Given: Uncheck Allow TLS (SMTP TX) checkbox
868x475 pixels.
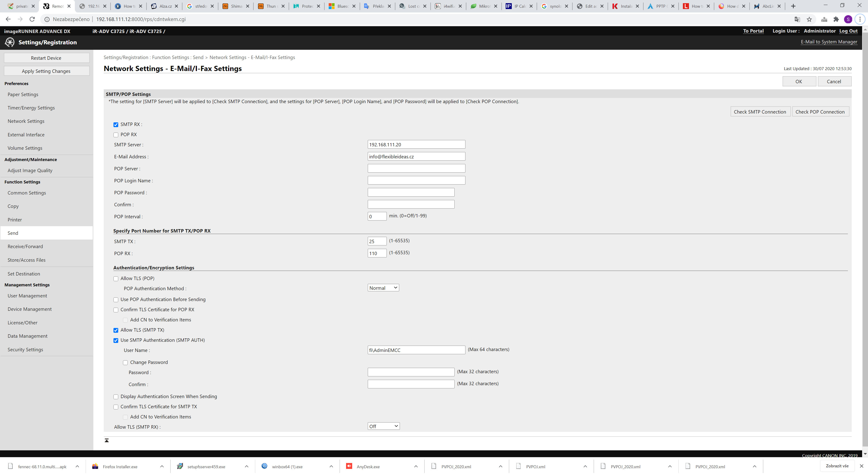Looking at the screenshot, I should click(x=116, y=330).
